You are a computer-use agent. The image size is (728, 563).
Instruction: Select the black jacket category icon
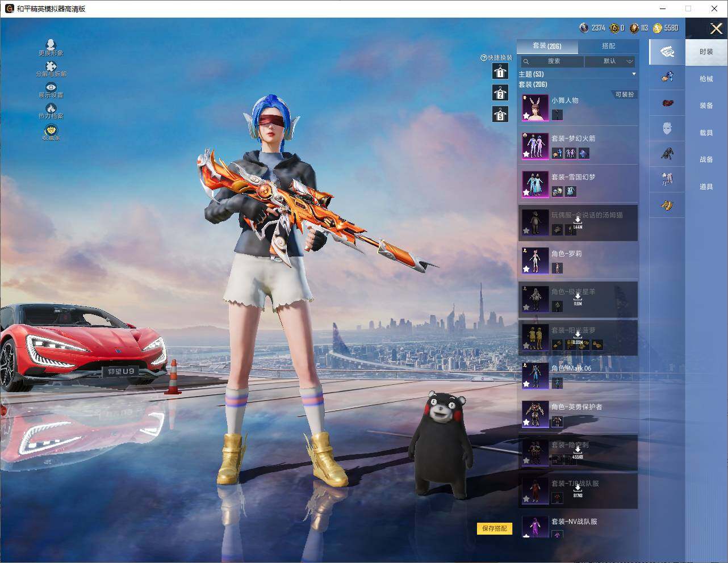(667, 153)
